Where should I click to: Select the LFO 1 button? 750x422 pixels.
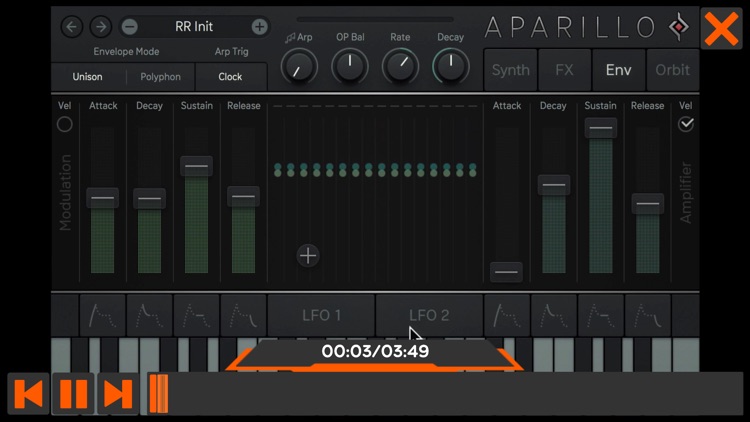[x=321, y=315]
